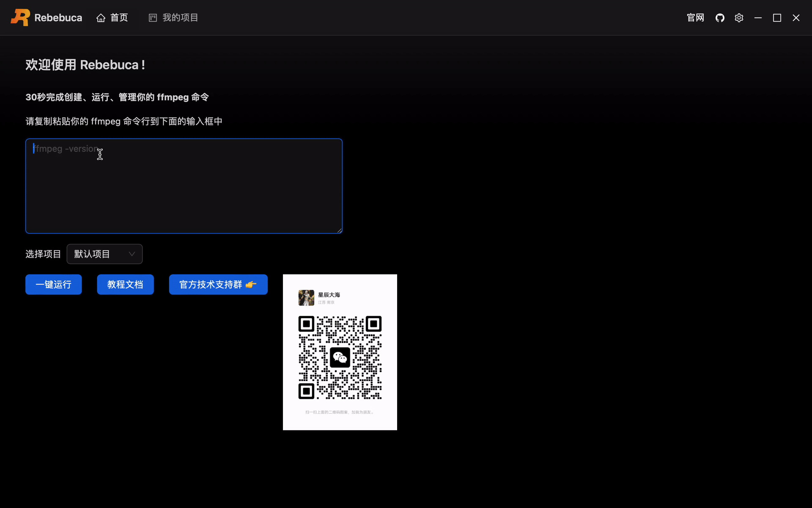Focus the ffmpeg command input box
812x508 pixels.
click(x=184, y=186)
